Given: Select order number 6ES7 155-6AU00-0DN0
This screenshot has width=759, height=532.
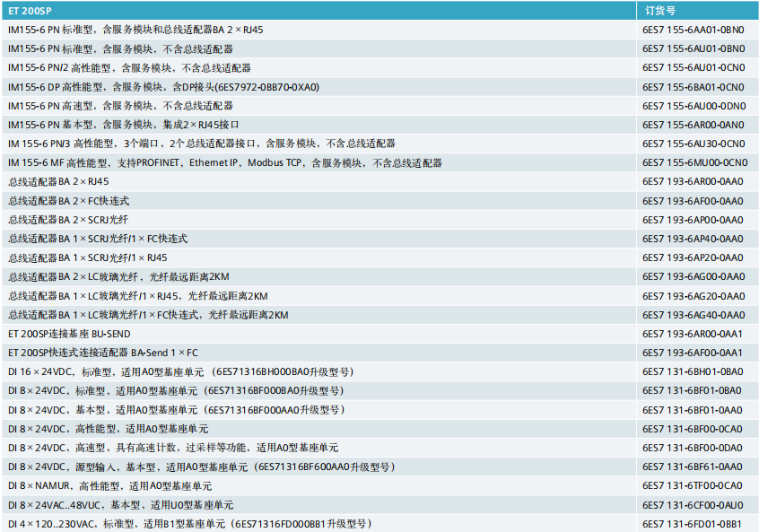Looking at the screenshot, I should pyautogui.click(x=694, y=106).
